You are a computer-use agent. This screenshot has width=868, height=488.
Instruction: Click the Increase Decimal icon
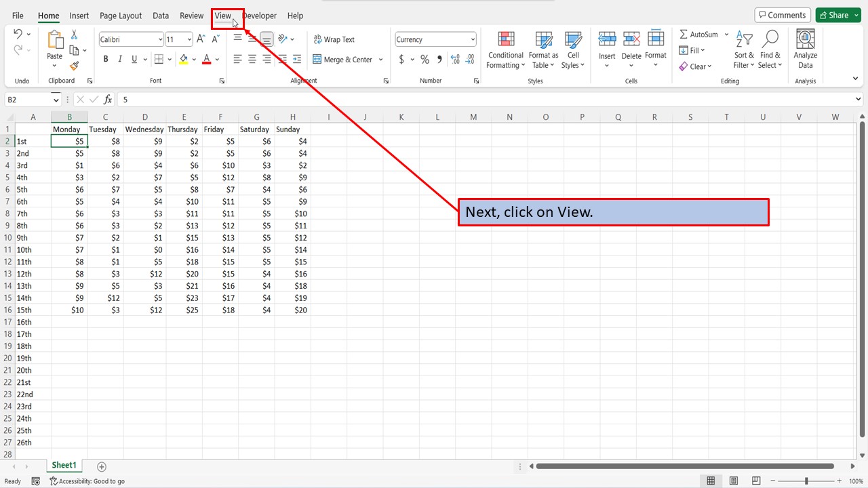[454, 60]
